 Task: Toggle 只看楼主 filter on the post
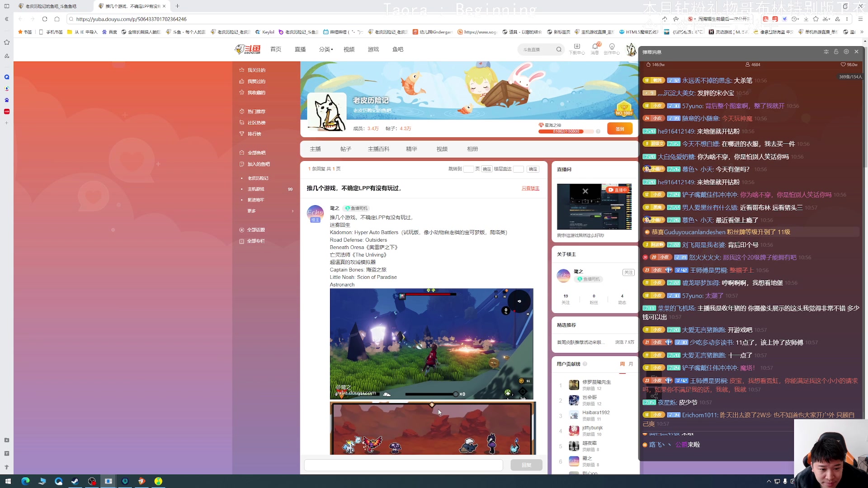531,188
